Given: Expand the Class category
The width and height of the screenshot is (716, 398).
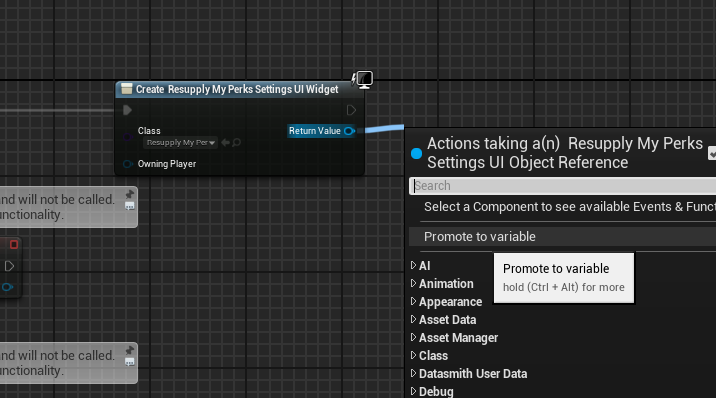Looking at the screenshot, I should click(x=413, y=355).
